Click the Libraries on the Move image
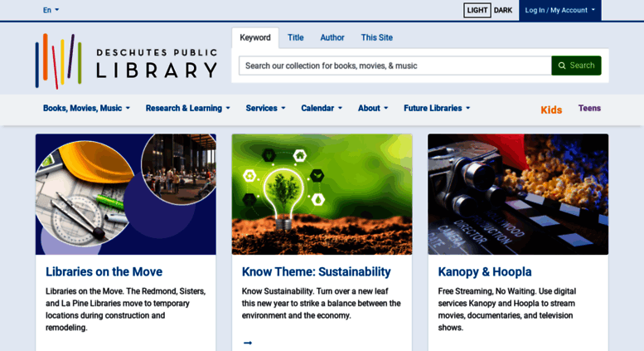The height and width of the screenshot is (351, 644). (126, 194)
